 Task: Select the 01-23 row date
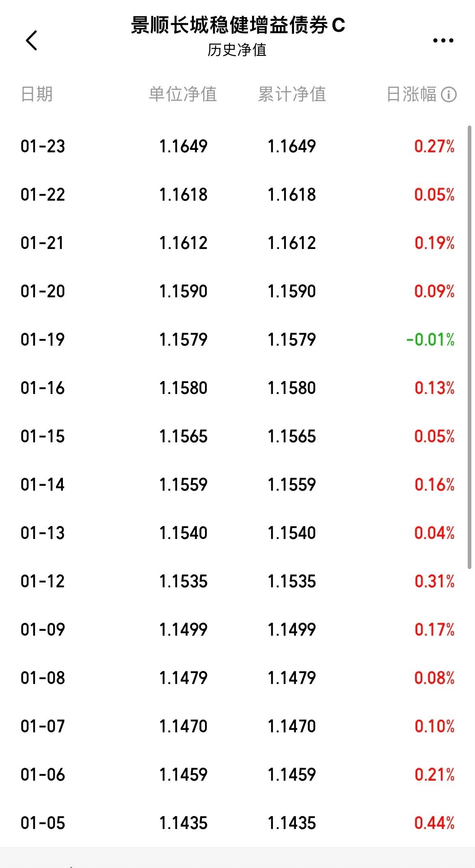point(43,146)
